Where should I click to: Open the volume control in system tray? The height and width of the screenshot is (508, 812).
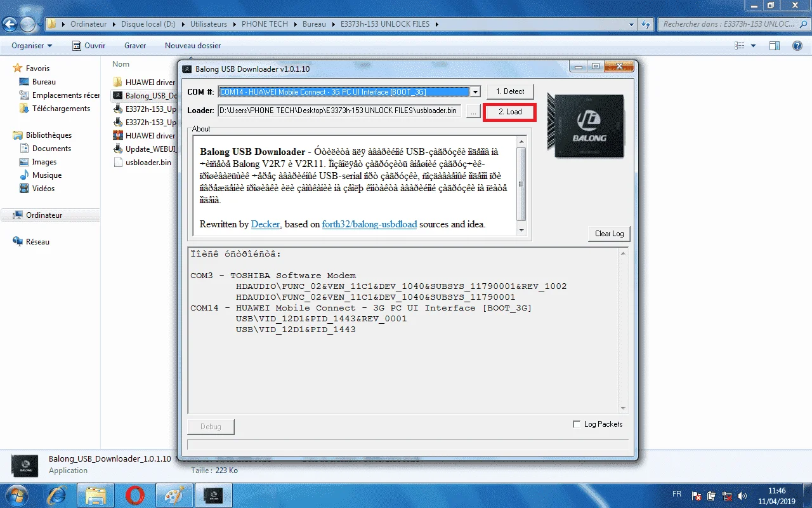(742, 495)
